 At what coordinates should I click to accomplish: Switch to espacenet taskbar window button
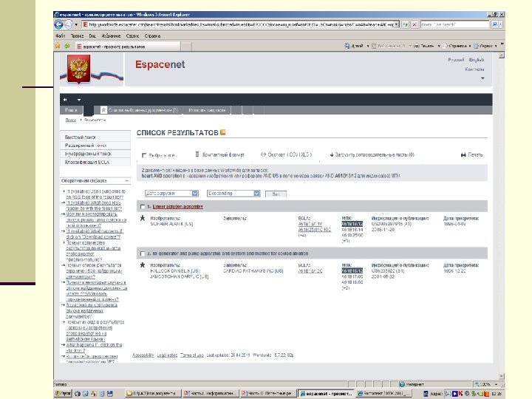[326, 394]
